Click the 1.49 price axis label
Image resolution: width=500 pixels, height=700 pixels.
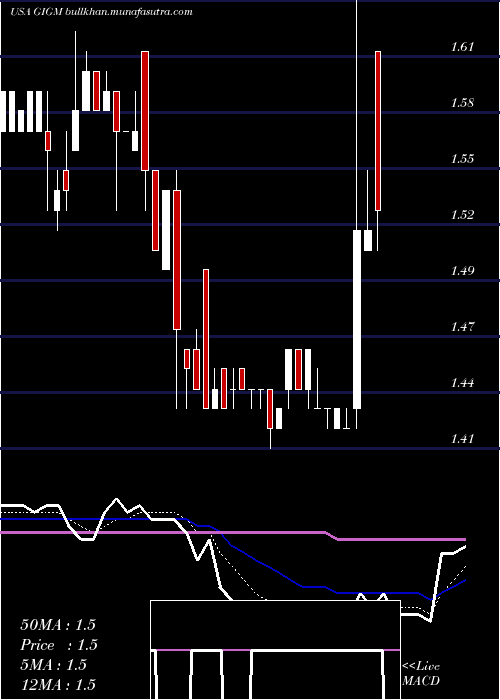(x=462, y=271)
